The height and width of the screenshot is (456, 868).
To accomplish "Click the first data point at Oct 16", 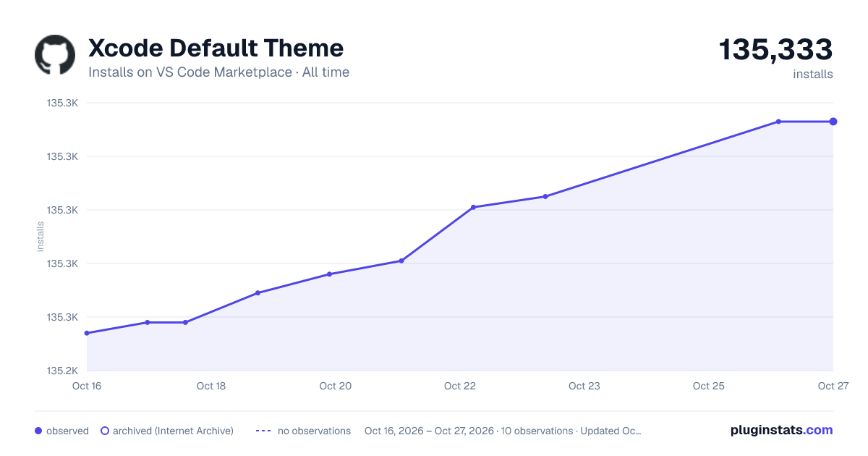I will pyautogui.click(x=87, y=333).
